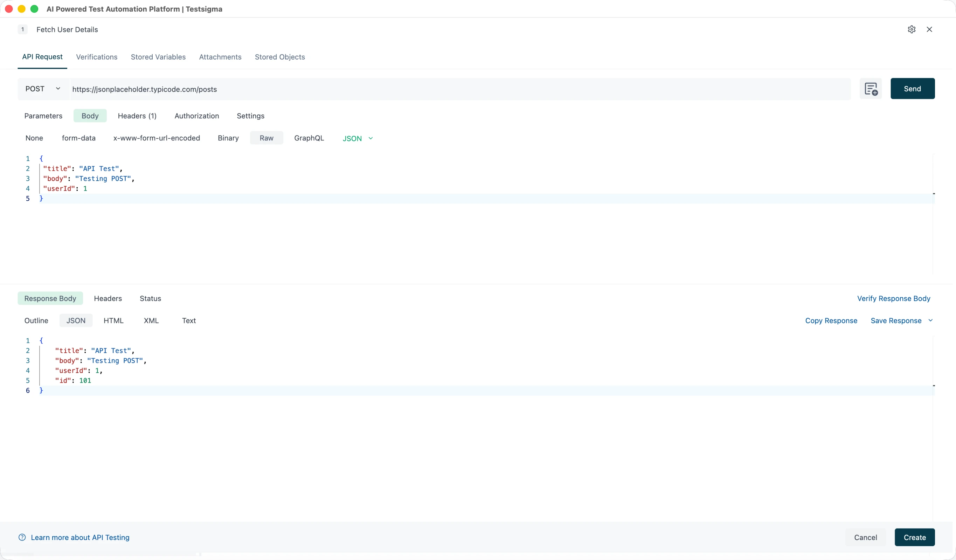Screen dimensions: 956x560
Task: Open the JSON body format dropdown
Action: click(357, 138)
